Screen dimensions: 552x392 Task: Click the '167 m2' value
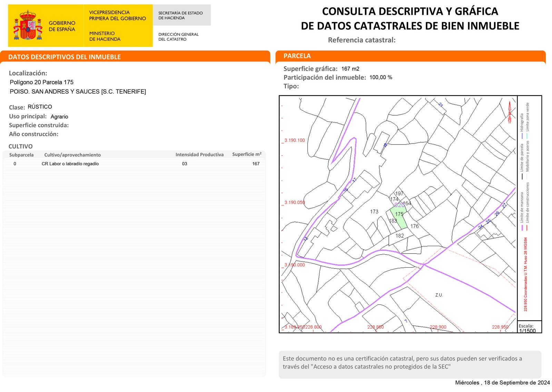point(350,69)
